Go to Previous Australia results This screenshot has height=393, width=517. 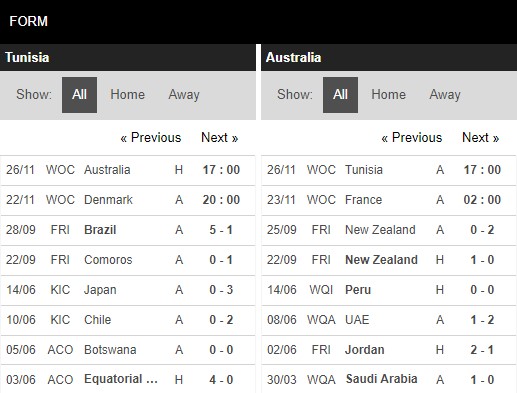pos(412,138)
